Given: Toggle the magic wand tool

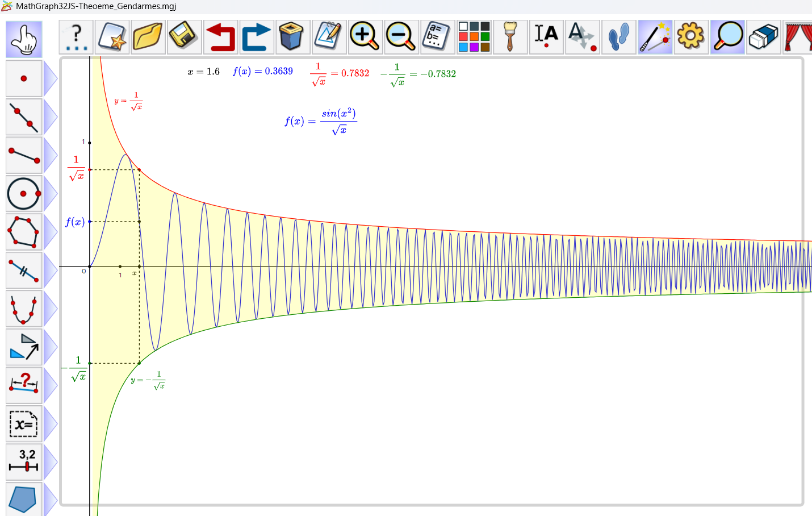Looking at the screenshot, I should pyautogui.click(x=655, y=38).
